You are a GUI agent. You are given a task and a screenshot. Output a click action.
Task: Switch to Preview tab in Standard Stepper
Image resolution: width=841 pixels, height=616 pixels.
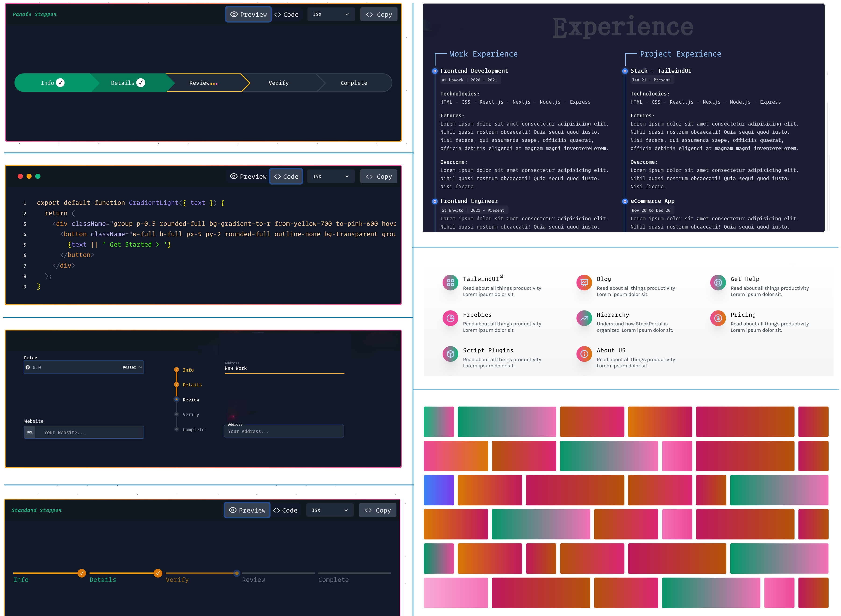pos(247,510)
